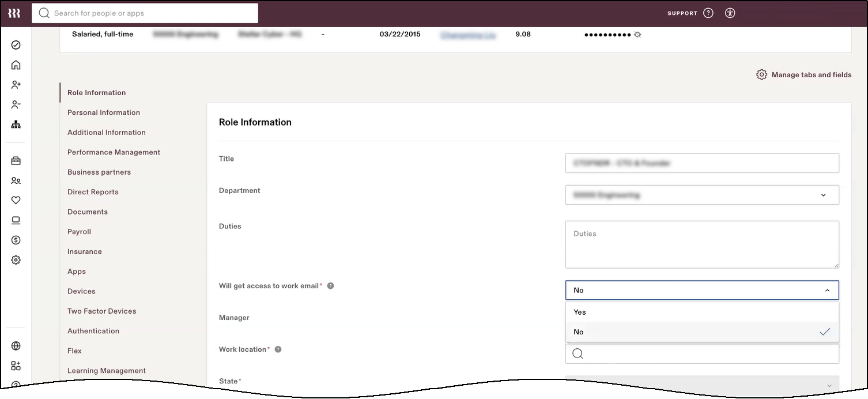Collapse the work email access dropdown
The image size is (868, 399).
827,290
